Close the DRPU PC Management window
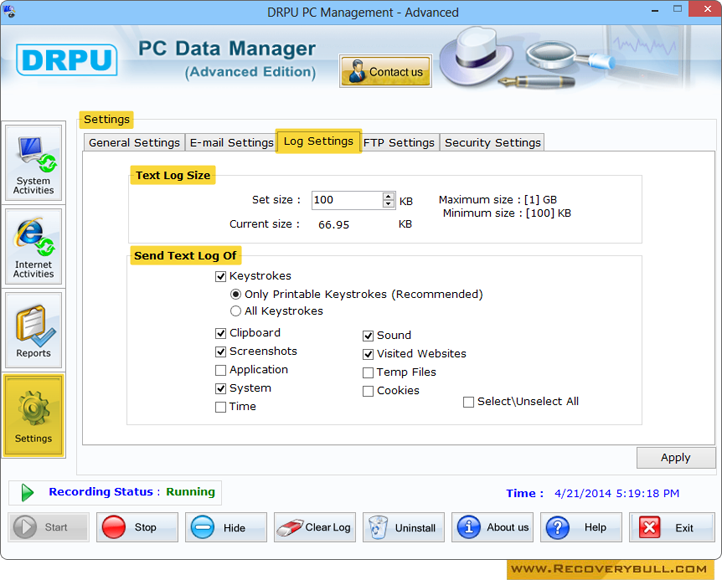The height and width of the screenshot is (580, 722). click(x=707, y=9)
